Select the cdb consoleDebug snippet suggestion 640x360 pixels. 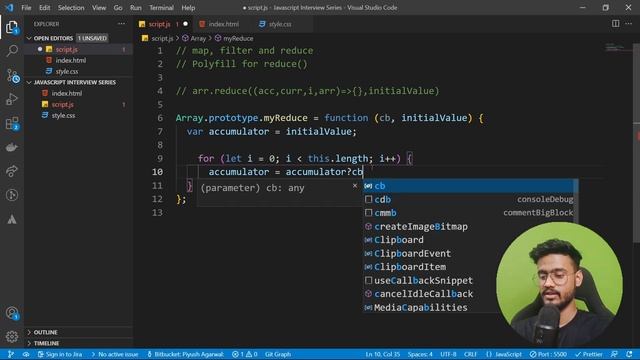pos(468,200)
